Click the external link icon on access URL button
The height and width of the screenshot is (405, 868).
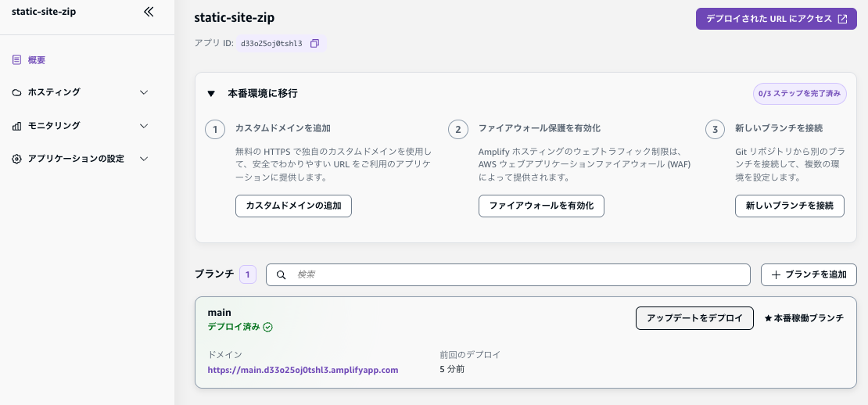842,19
